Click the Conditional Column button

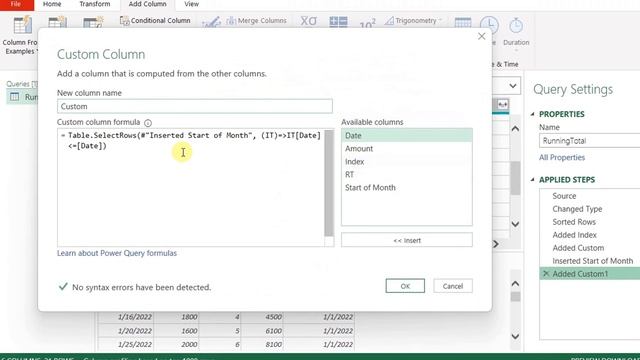tap(156, 20)
